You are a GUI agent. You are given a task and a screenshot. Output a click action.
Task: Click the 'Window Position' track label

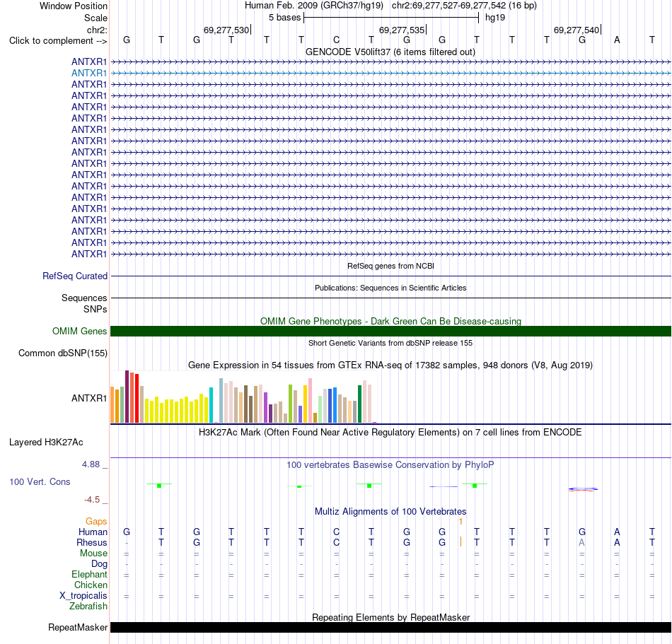[74, 6]
